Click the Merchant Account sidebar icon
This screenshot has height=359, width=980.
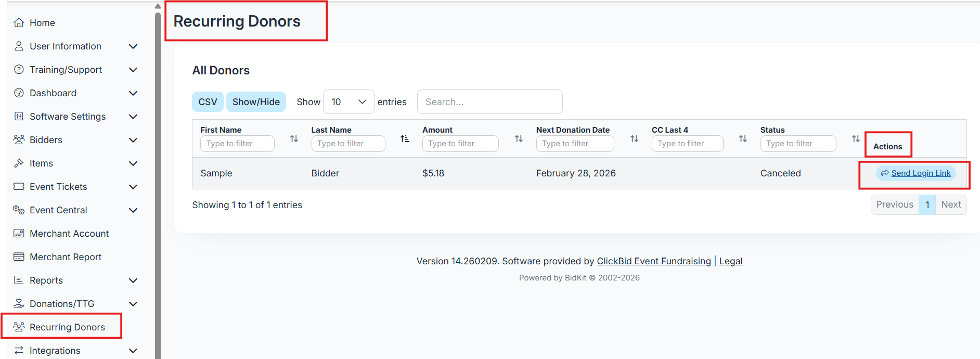[x=19, y=234]
